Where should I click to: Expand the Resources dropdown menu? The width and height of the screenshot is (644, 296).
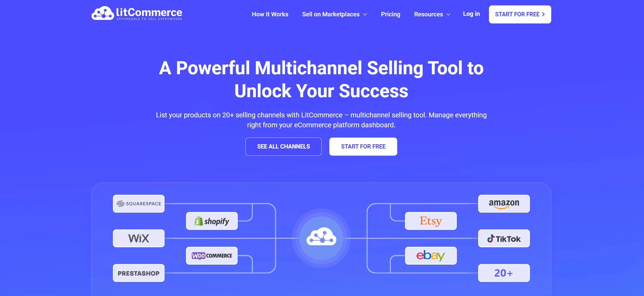432,14
